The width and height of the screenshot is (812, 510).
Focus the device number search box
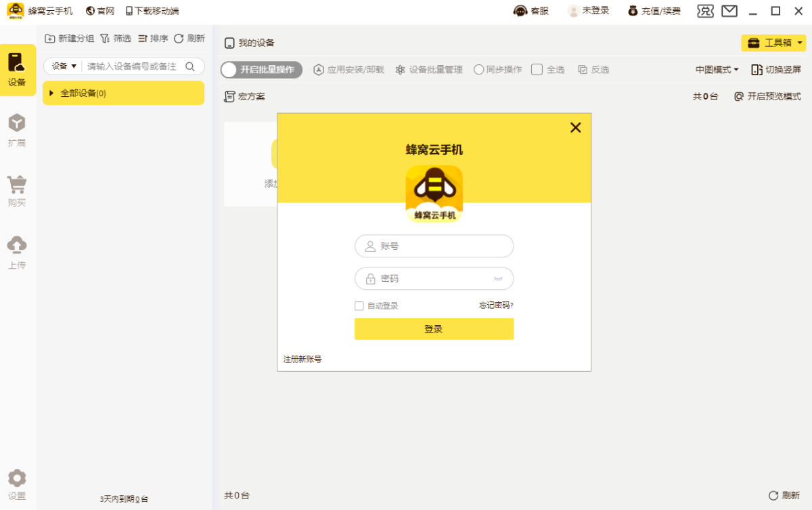click(133, 66)
